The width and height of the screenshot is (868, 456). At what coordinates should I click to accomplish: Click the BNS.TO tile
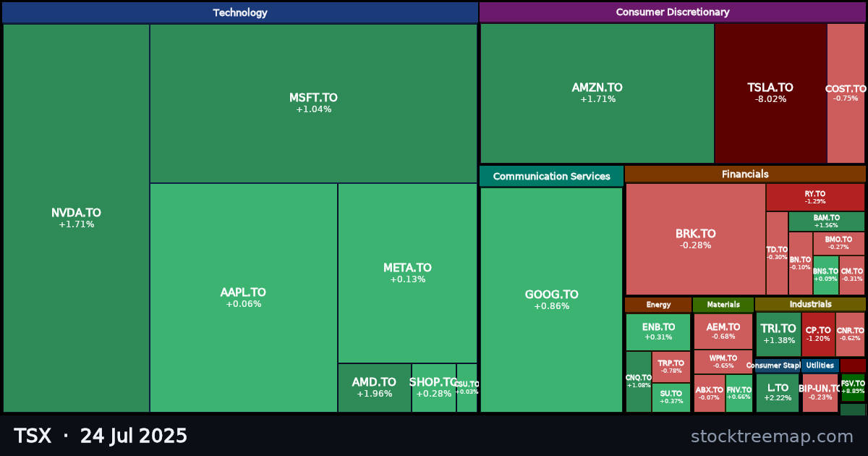tap(825, 275)
